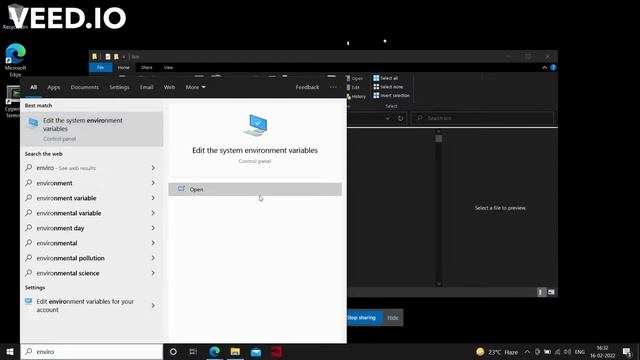The image size is (640, 360).
Task: Switch to the Email search tab
Action: click(147, 87)
